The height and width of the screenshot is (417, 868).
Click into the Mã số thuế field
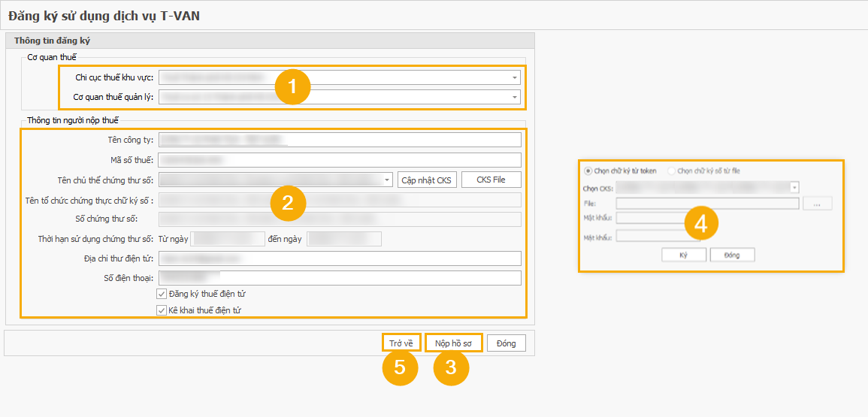point(340,160)
